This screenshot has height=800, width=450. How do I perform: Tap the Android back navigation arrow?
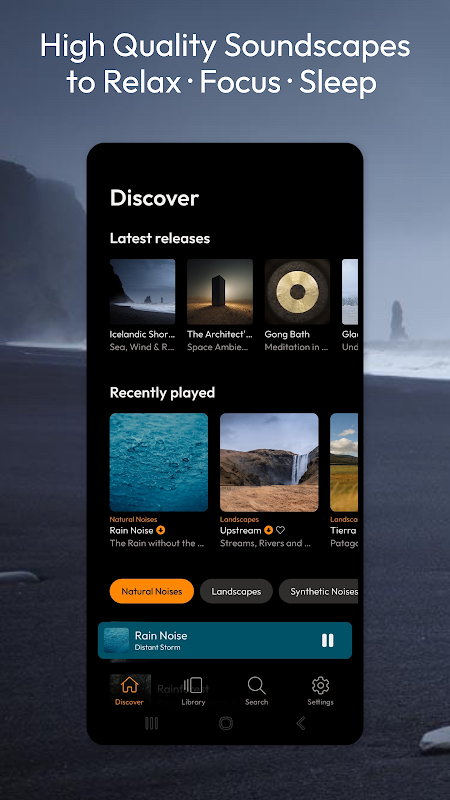(301, 723)
